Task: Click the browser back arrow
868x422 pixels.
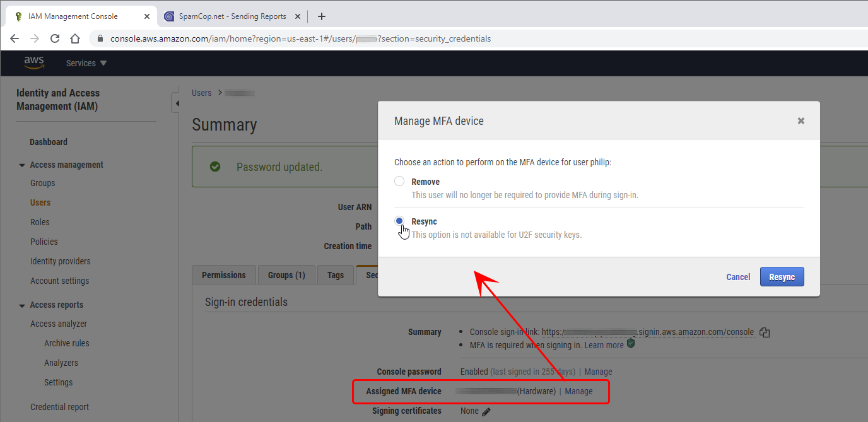Action: (x=15, y=38)
